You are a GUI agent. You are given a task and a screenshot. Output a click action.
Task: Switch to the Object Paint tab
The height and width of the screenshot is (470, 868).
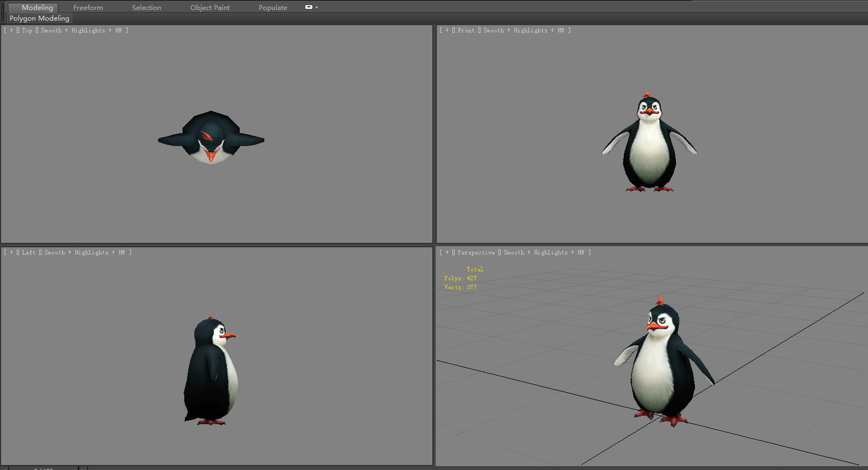210,7
